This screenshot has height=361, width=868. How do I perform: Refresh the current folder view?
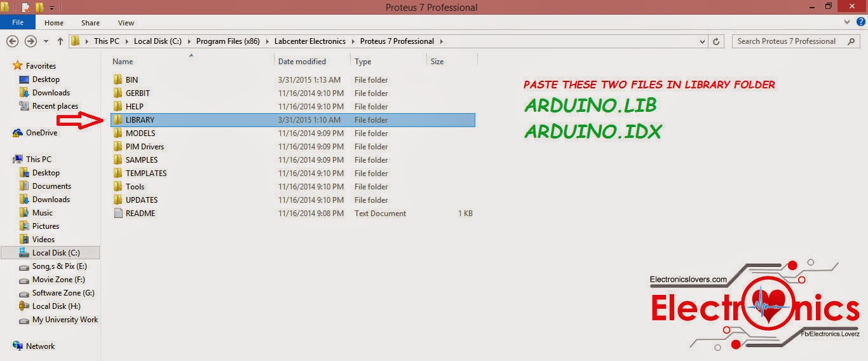pos(717,41)
